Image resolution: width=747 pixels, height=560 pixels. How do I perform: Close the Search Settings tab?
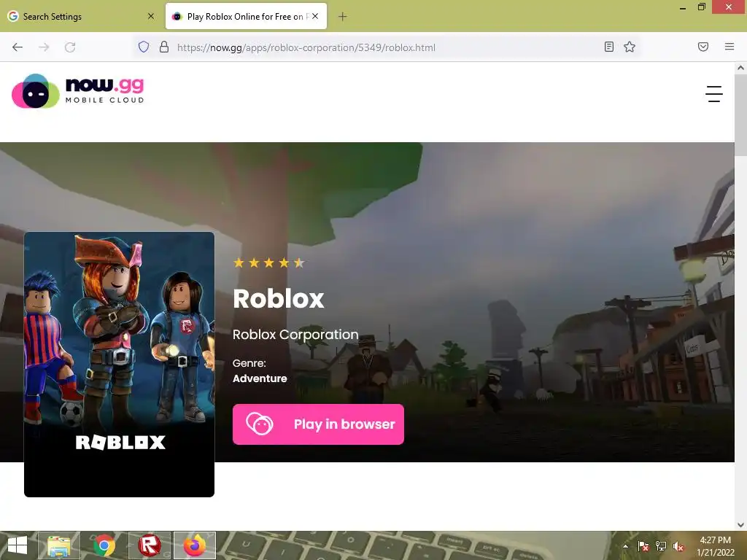(x=151, y=16)
